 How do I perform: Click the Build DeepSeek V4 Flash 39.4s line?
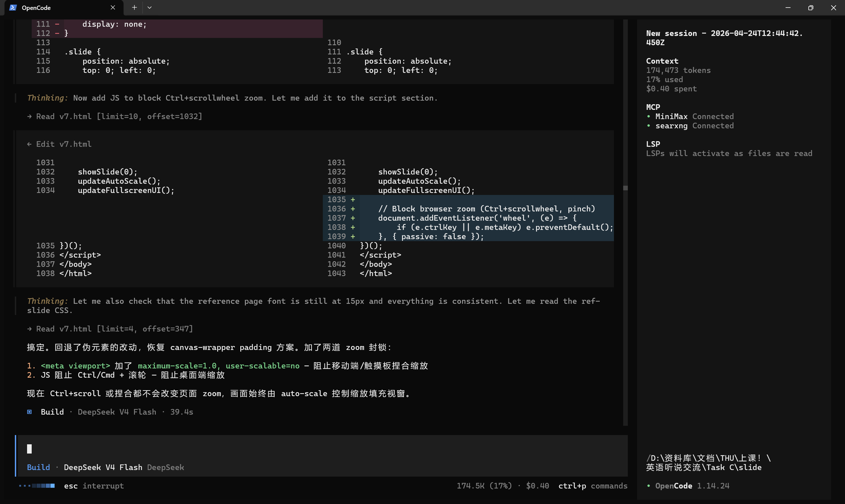[110, 412]
